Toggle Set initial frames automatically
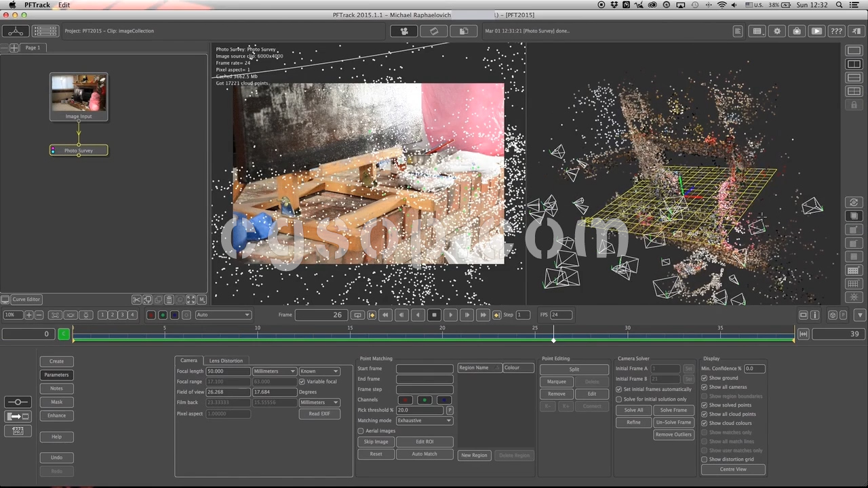Screen dimensions: 868x488 [618, 390]
